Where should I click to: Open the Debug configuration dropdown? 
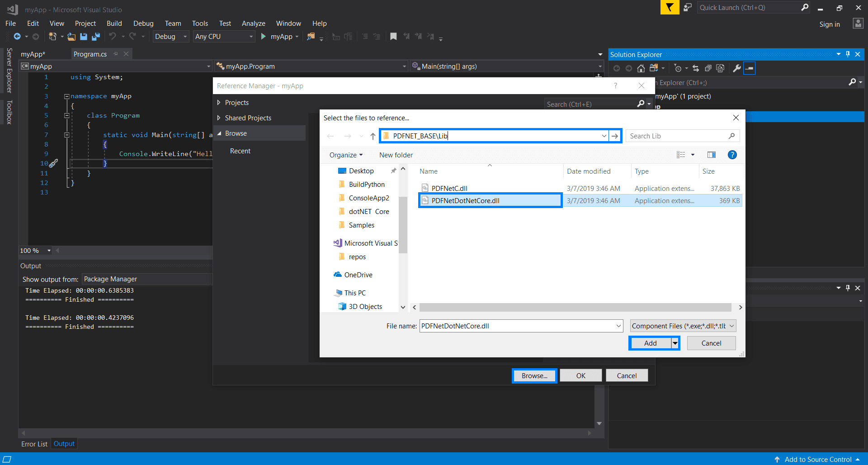pos(171,37)
